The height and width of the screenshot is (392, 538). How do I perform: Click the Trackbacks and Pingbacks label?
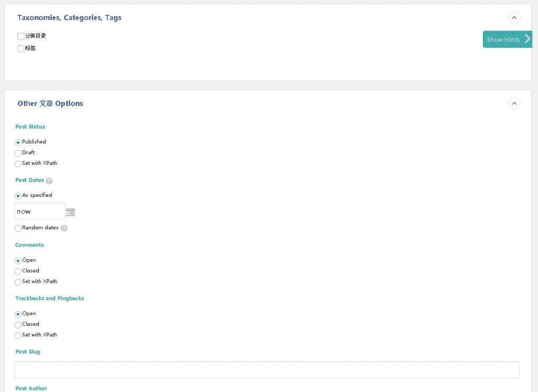pos(49,298)
